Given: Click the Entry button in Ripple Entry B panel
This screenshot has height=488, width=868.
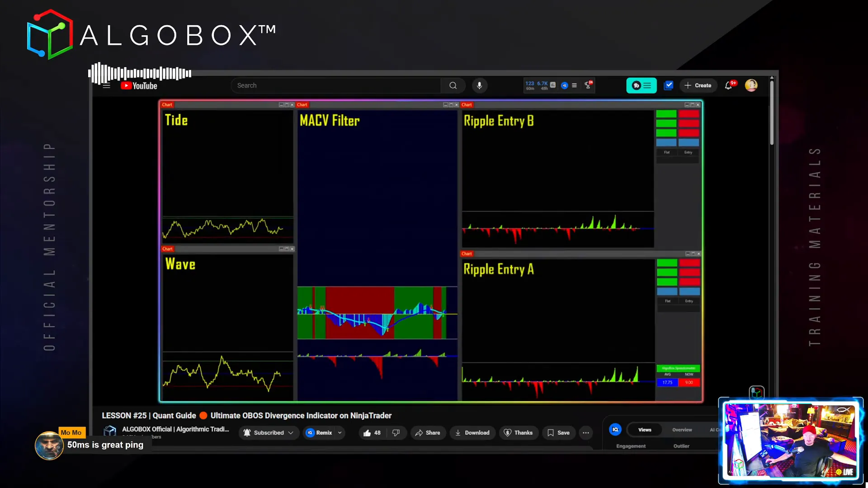Looking at the screenshot, I should 688,152.
